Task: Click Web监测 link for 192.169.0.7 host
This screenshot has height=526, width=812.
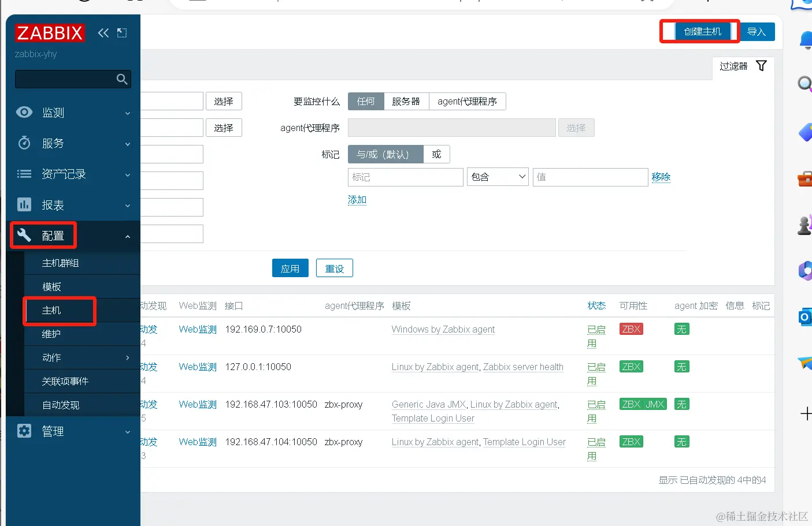Action: (x=198, y=329)
